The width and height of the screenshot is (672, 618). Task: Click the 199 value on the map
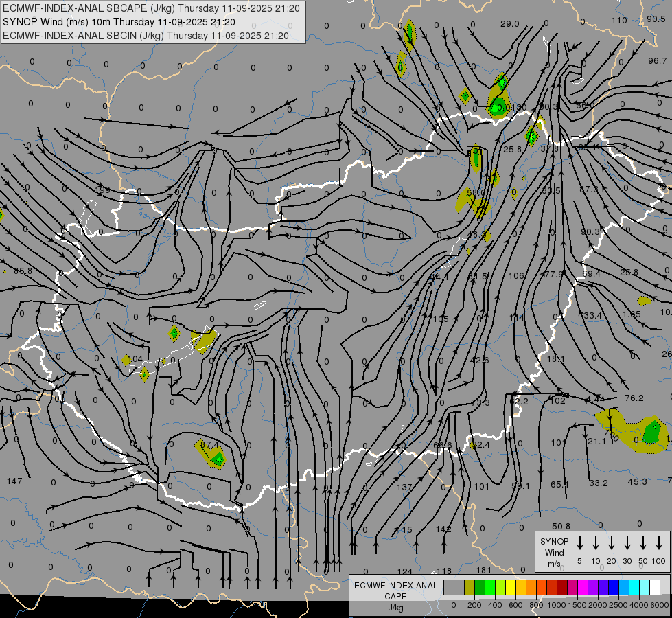tap(102, 190)
